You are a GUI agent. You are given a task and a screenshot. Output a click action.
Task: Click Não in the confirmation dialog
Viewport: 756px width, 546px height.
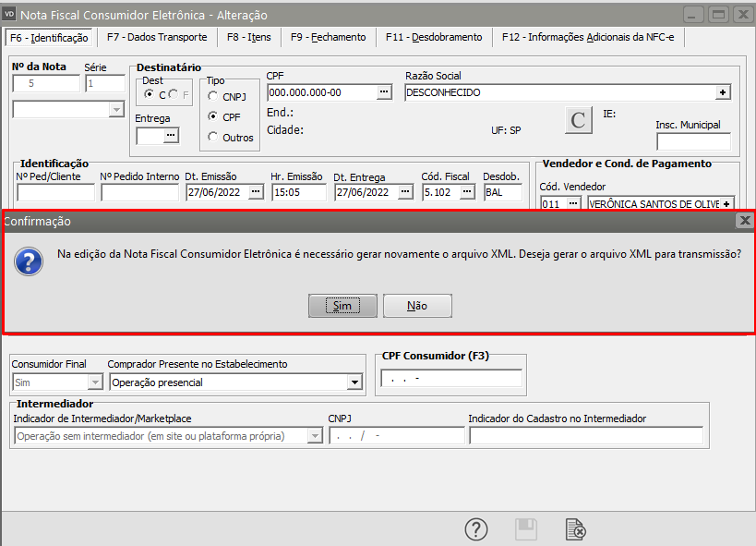pos(417,306)
